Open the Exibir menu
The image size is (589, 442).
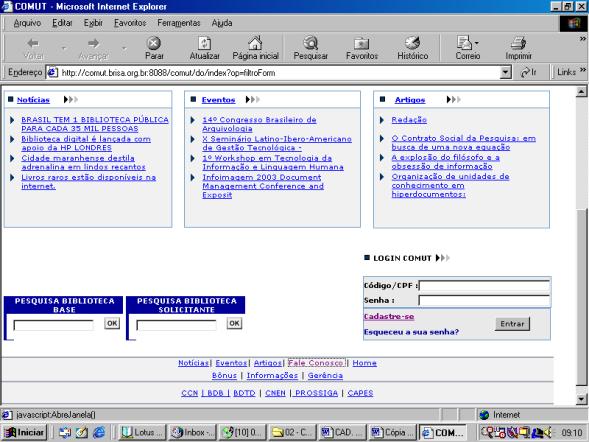coord(93,23)
